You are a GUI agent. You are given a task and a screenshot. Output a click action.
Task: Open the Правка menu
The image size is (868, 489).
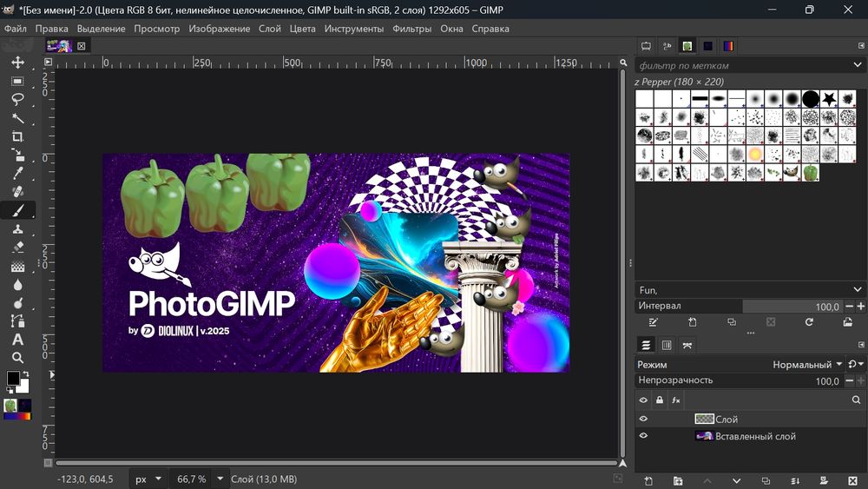(x=51, y=29)
